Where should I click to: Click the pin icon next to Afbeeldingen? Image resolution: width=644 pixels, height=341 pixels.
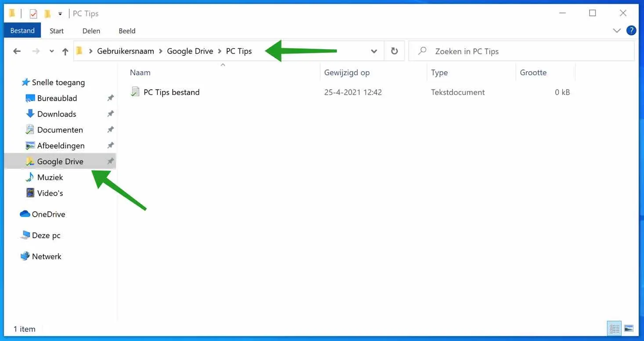tap(111, 145)
